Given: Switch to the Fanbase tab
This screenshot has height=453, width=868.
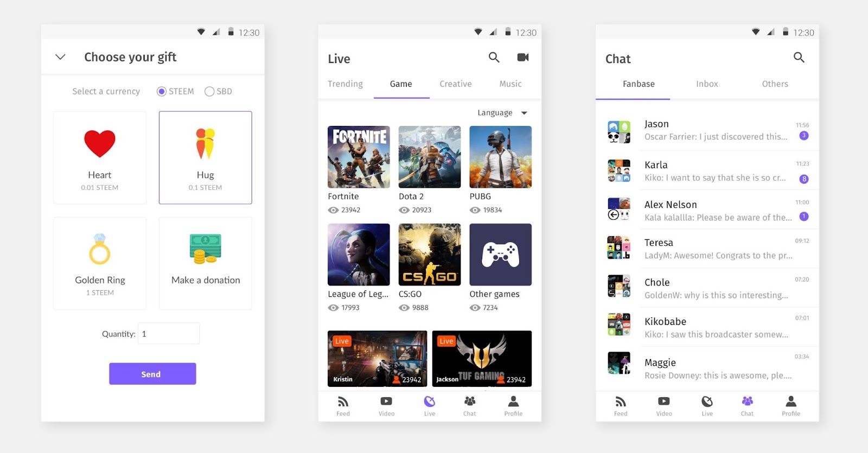Looking at the screenshot, I should pos(639,84).
